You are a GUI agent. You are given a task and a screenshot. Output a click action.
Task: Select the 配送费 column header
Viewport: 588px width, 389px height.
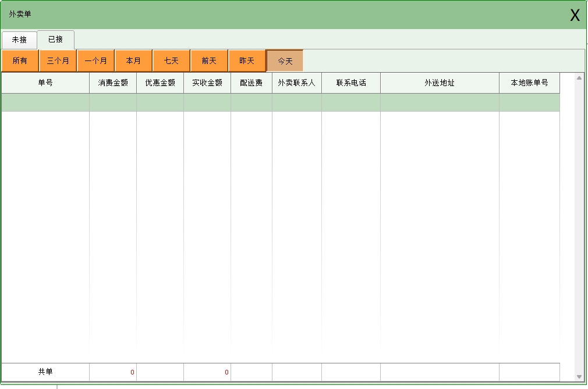[x=252, y=83]
